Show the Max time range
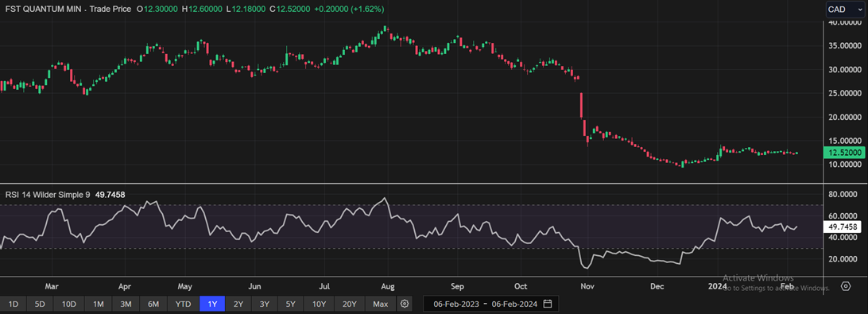The image size is (868, 314). coord(380,304)
